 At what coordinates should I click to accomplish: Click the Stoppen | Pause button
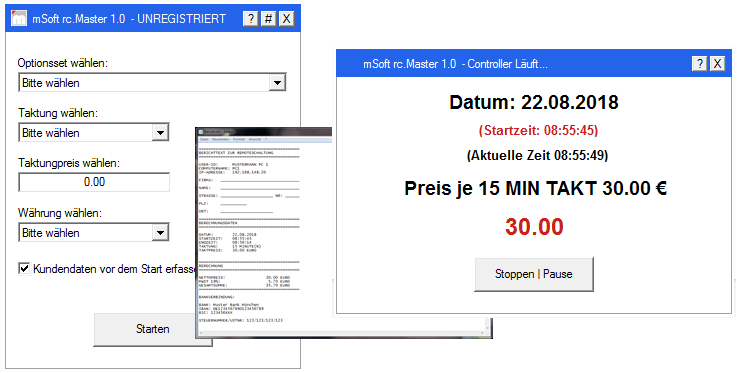pyautogui.click(x=534, y=274)
